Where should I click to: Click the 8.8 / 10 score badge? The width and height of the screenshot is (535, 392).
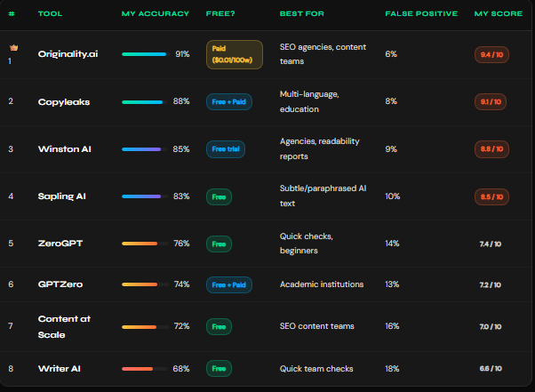click(491, 149)
